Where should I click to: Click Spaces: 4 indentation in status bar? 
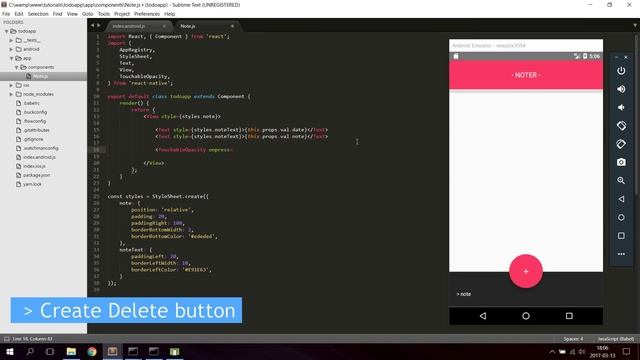point(573,339)
